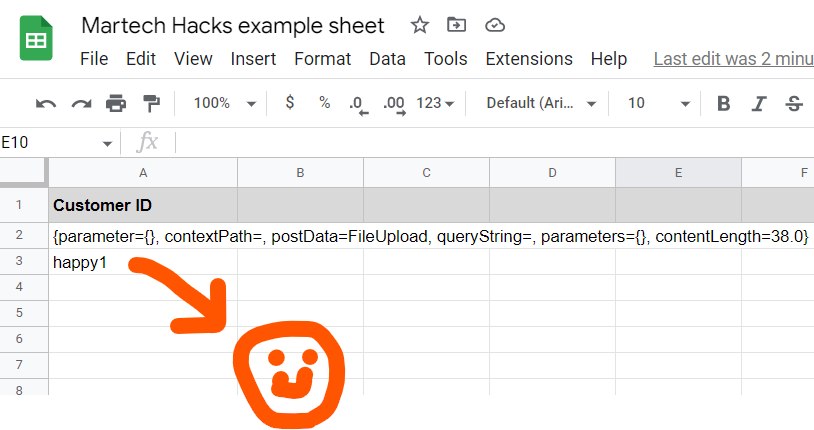Select row 3 header
This screenshot has height=430, width=814.
[x=24, y=261]
